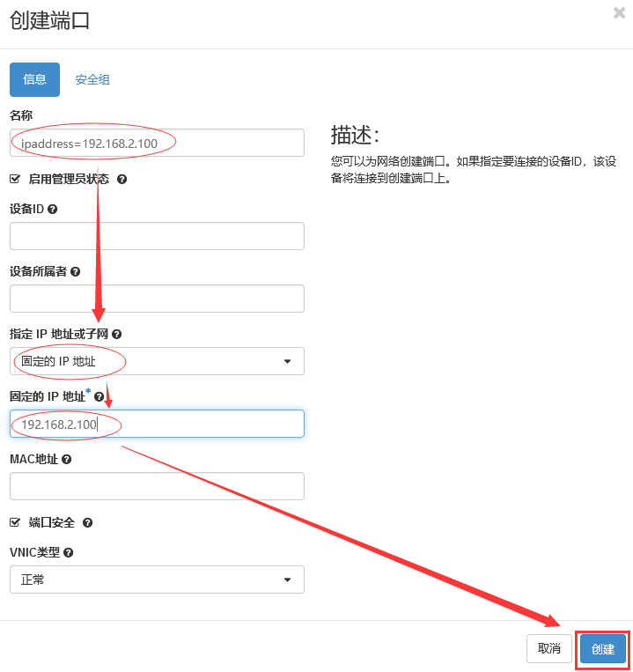Show help tooltip for 设备ID
Image resolution: width=633 pixels, height=672 pixels.
[x=53, y=209]
